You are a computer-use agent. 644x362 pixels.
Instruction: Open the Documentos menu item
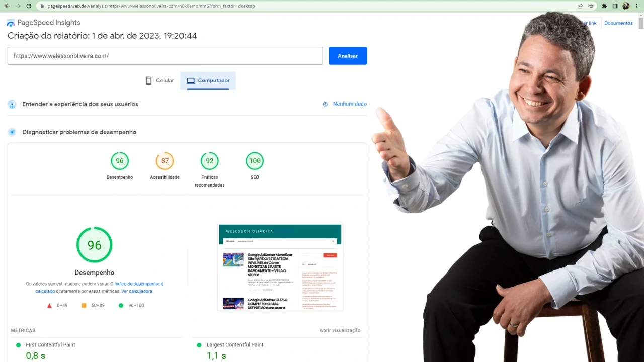(x=618, y=23)
